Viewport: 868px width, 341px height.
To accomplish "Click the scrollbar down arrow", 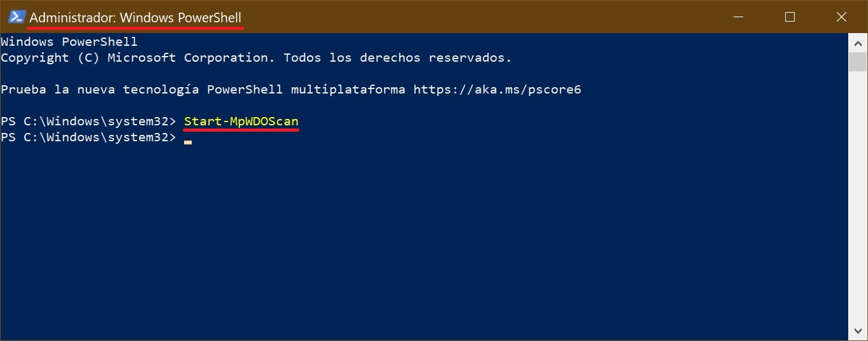I will 858,331.
